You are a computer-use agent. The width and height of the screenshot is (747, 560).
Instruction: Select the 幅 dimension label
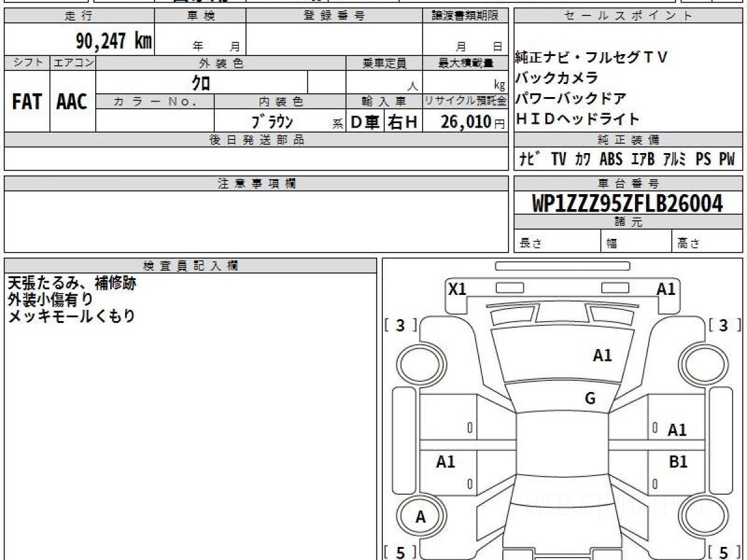pos(612,244)
